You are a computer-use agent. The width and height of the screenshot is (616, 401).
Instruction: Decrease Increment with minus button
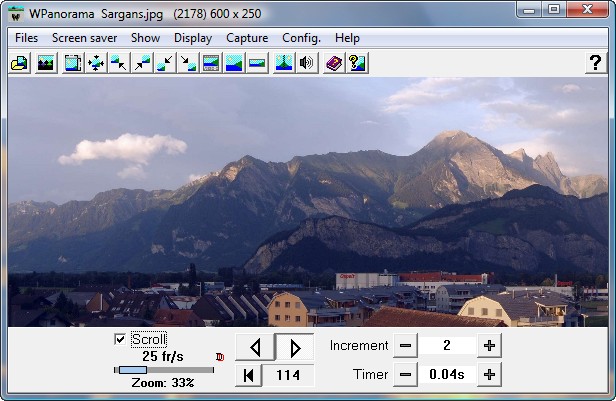pyautogui.click(x=405, y=346)
